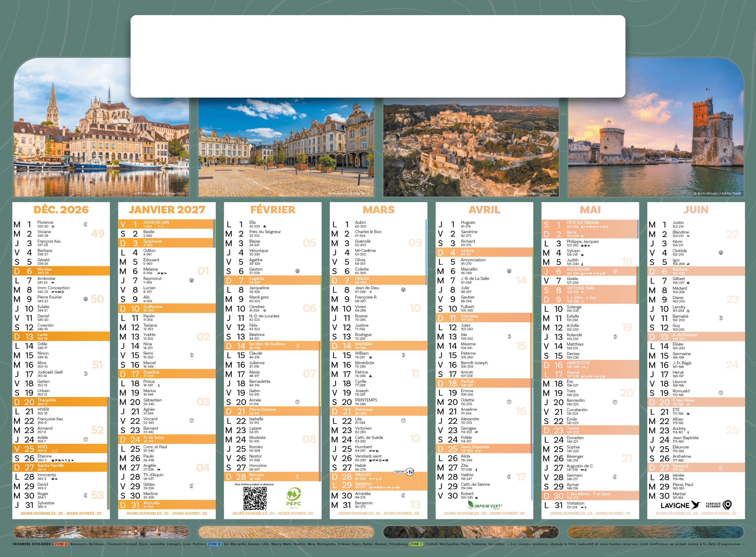Open the JANVIER 2027 month header
The height and width of the screenshot is (557, 756).
pos(167,210)
